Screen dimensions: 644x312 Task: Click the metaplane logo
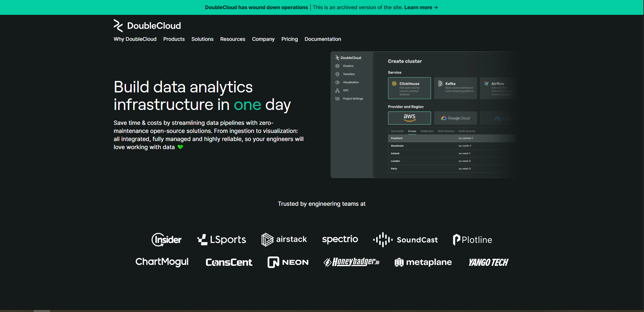[423, 262]
